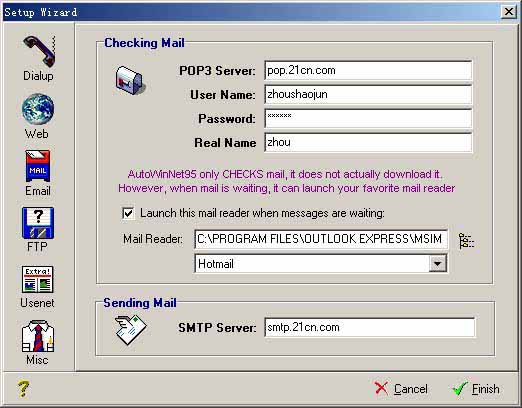Close the Setup Wizard window
Viewport: 522px width, 408px height.
pos(509,12)
